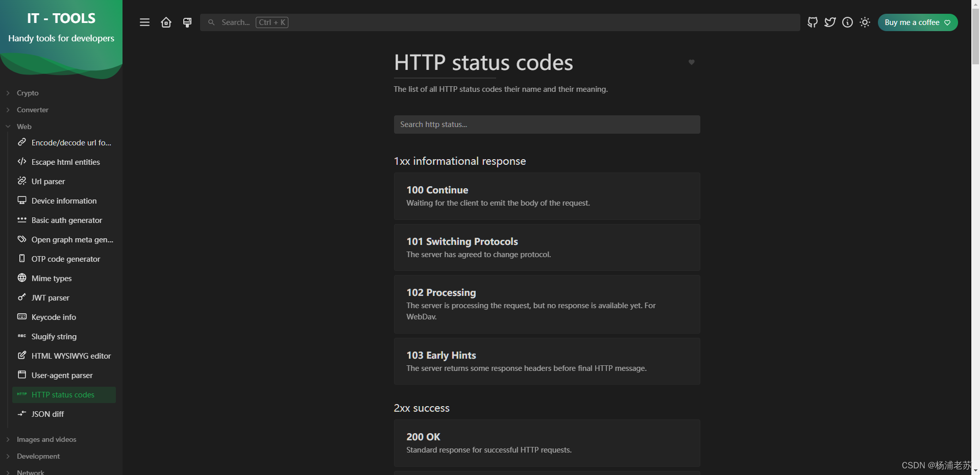Click the Escape html entities code icon
Image resolution: width=980 pixels, height=475 pixels.
point(22,162)
